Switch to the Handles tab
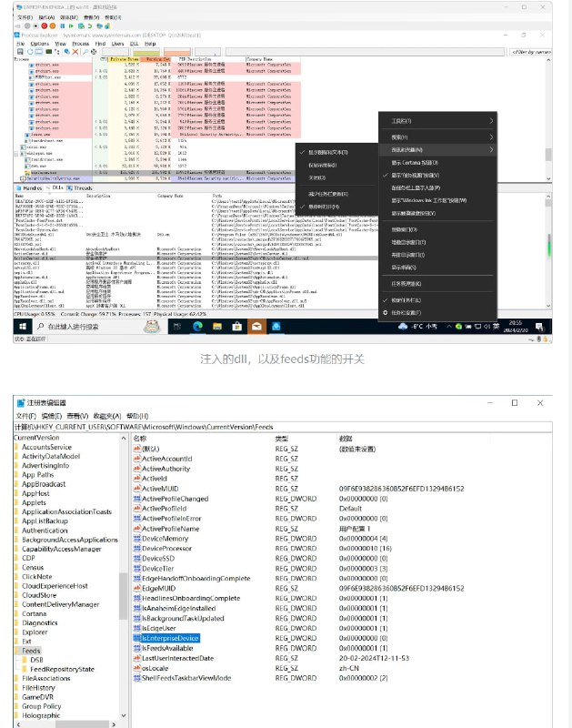 29,188
